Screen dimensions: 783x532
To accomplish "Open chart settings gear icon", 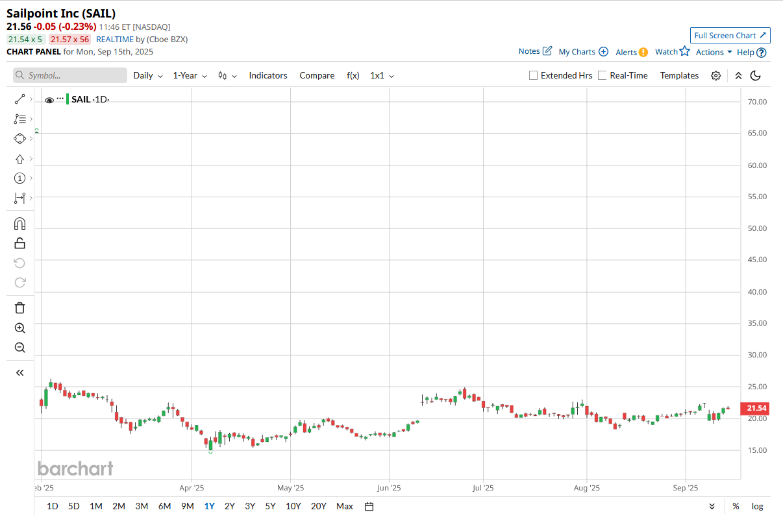I will 715,75.
